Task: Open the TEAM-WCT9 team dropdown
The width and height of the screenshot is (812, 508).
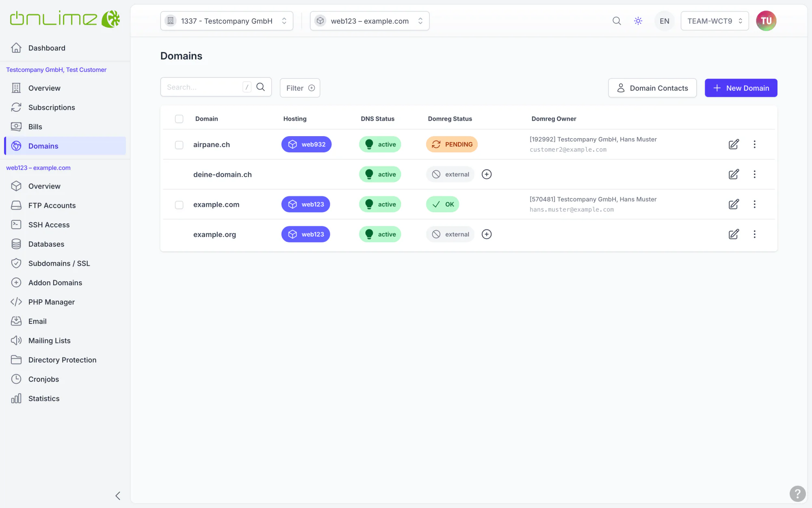Action: (715, 21)
